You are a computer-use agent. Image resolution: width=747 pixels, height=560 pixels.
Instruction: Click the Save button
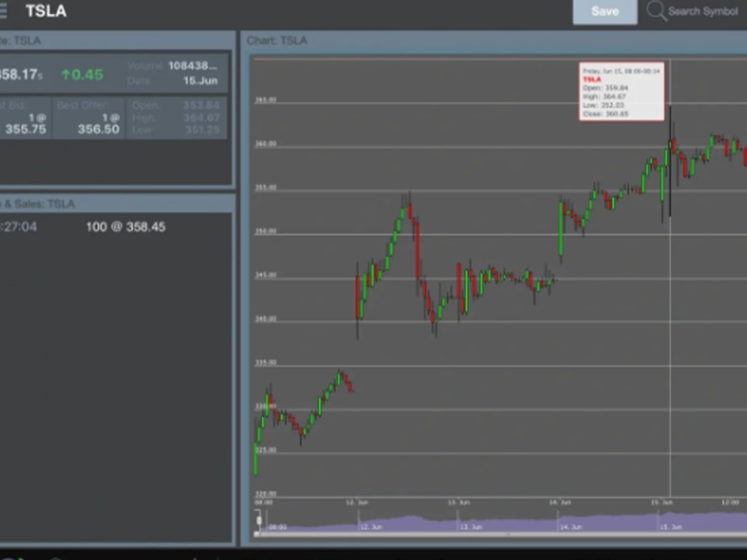[605, 12]
